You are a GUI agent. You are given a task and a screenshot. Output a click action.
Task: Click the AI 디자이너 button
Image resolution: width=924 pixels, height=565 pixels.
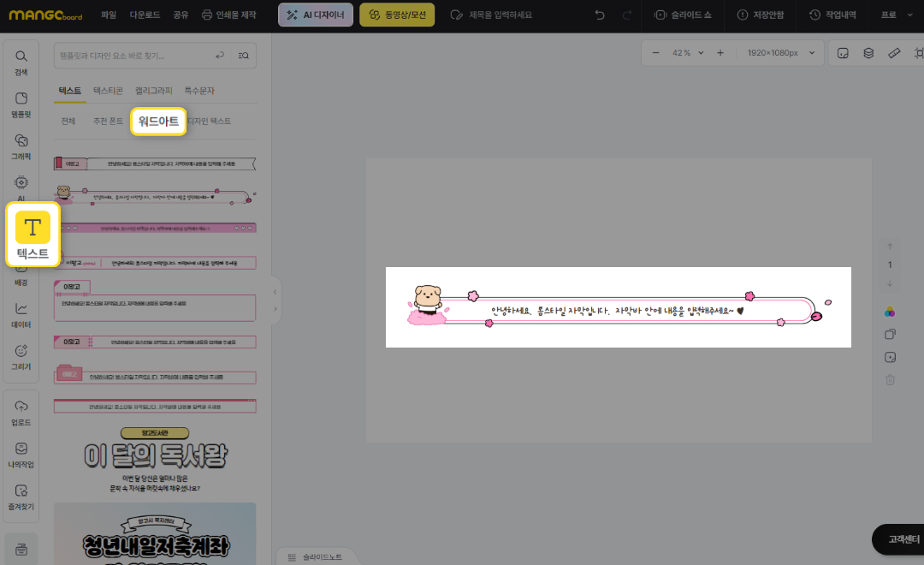316,15
